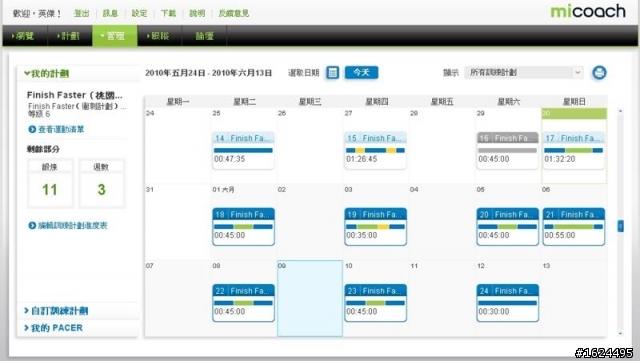Viewport: 640px width, 361px height.
Task: Jump to today with the 今天 button
Action: click(362, 73)
